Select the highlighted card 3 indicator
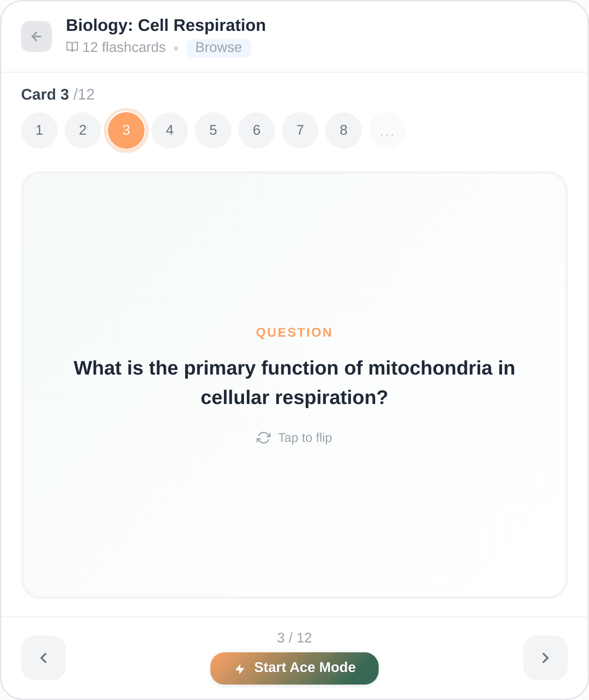The image size is (589, 700). point(126,130)
